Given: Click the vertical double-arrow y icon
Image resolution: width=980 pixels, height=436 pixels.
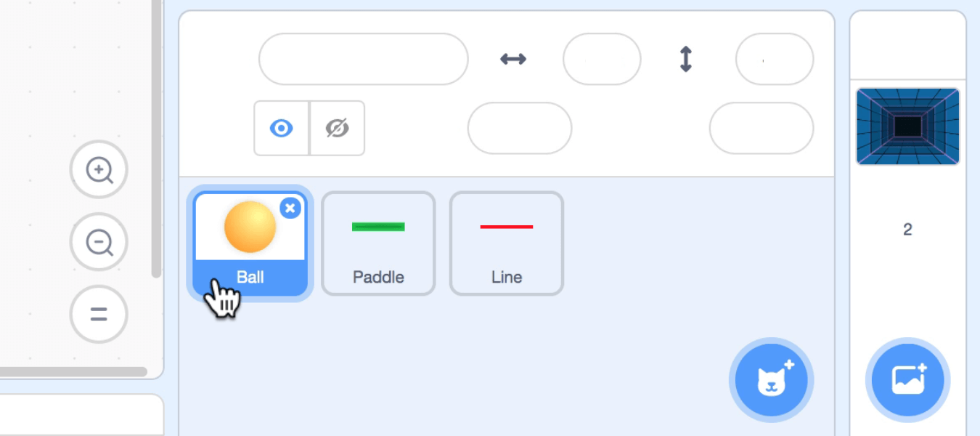Looking at the screenshot, I should (x=686, y=59).
